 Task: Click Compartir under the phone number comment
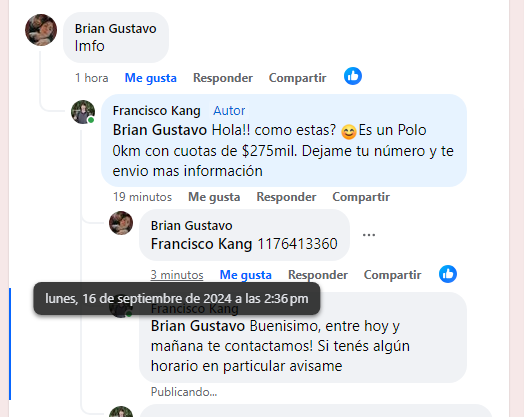392,275
